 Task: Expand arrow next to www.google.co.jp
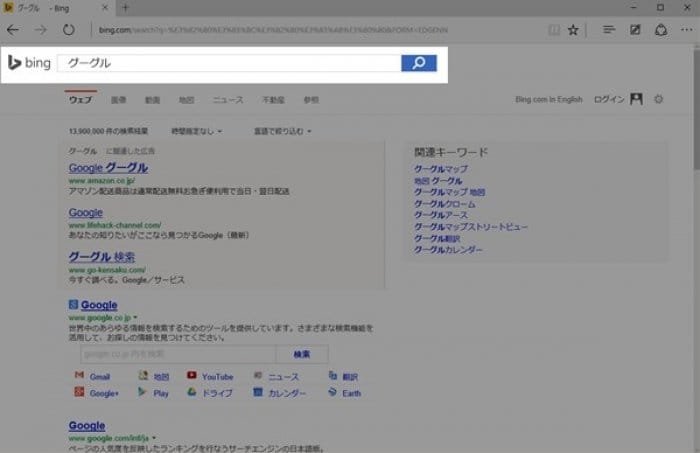pyautogui.click(x=135, y=318)
